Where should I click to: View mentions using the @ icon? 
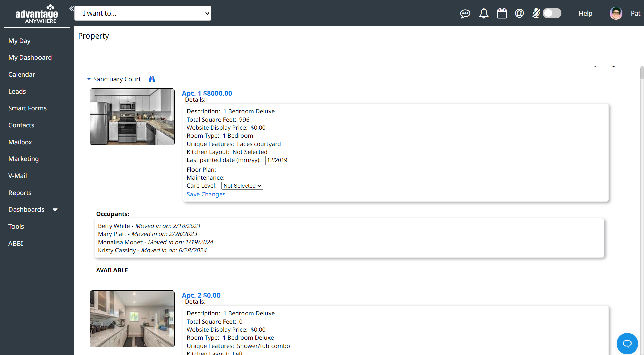519,14
